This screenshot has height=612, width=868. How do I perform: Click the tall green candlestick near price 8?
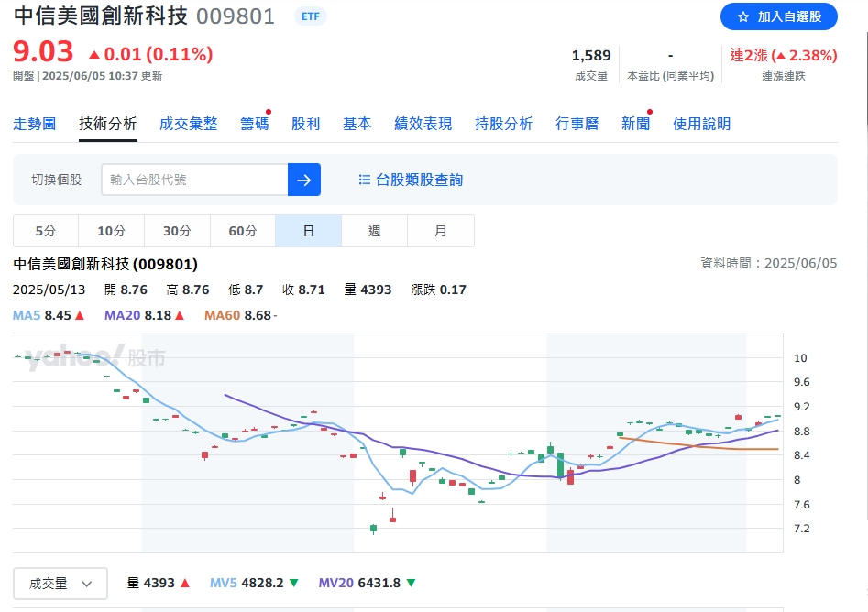pyautogui.click(x=561, y=466)
